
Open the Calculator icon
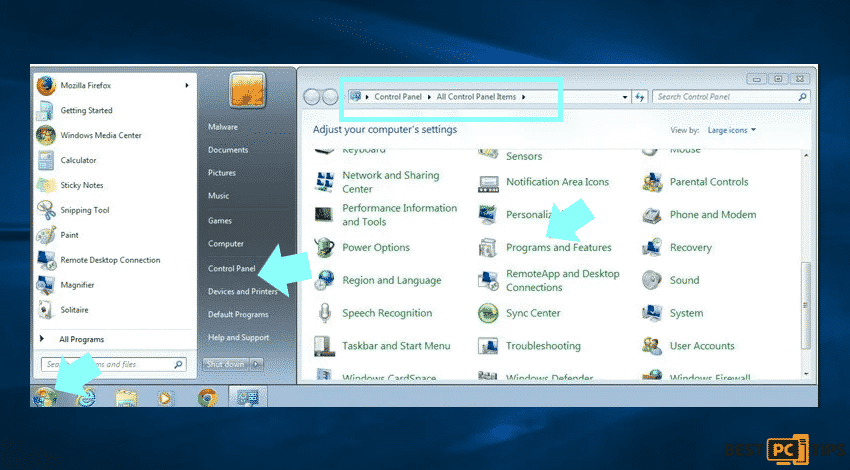click(46, 160)
